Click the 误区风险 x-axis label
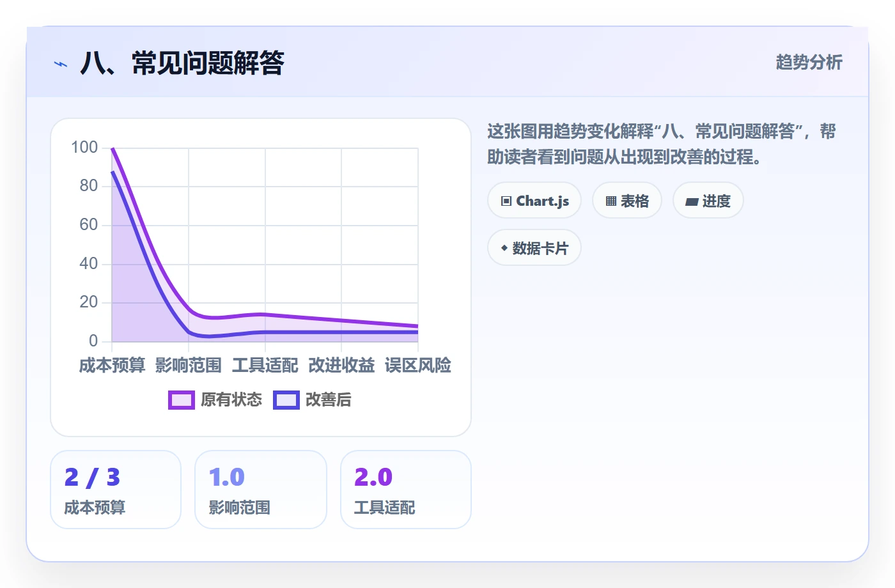 click(x=418, y=366)
